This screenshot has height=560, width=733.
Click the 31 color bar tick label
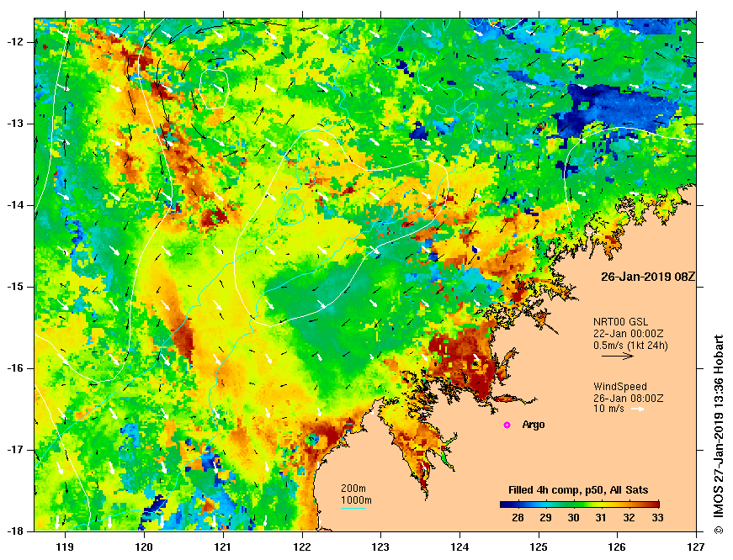[601, 517]
